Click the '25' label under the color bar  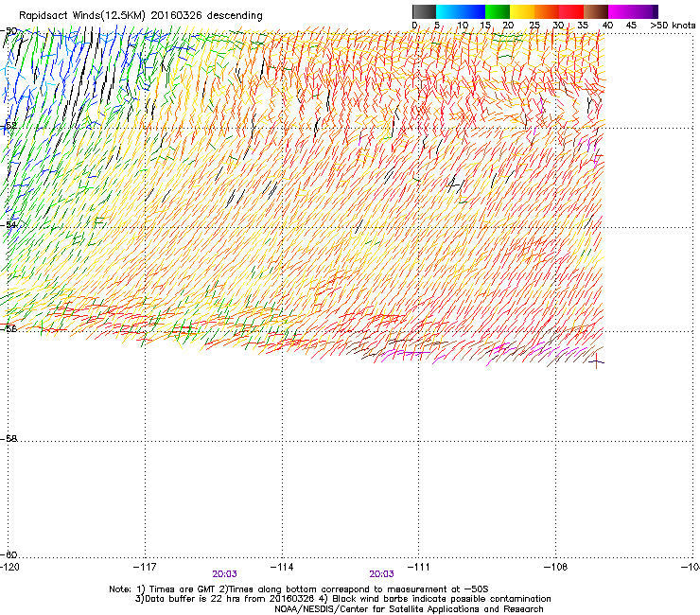534,25
